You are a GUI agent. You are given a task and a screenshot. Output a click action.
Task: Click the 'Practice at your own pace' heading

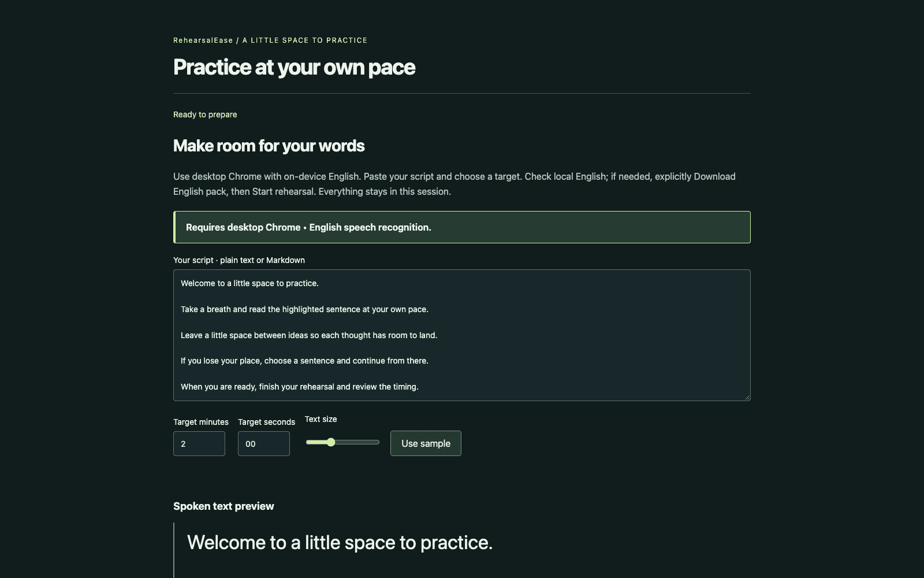[x=294, y=67]
